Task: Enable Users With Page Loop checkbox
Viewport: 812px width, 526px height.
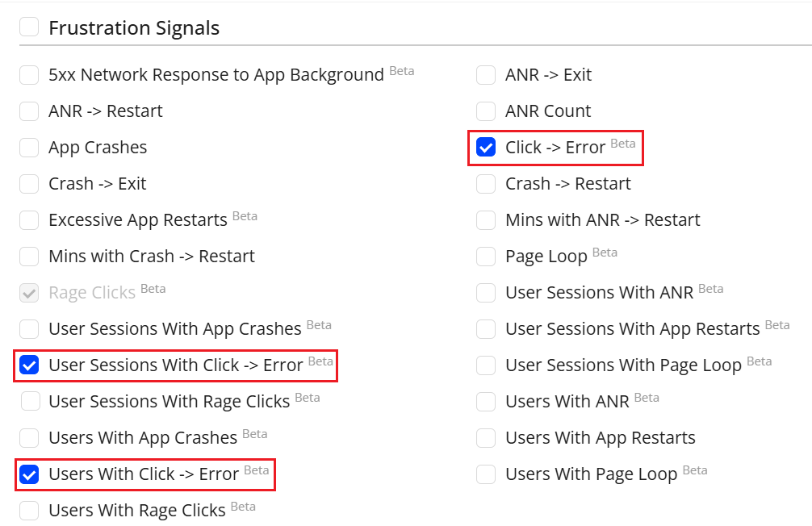Action: pyautogui.click(x=486, y=474)
